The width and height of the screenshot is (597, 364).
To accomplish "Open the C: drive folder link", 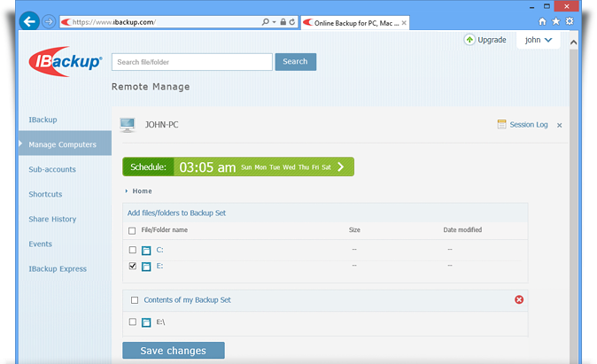I will coord(160,250).
